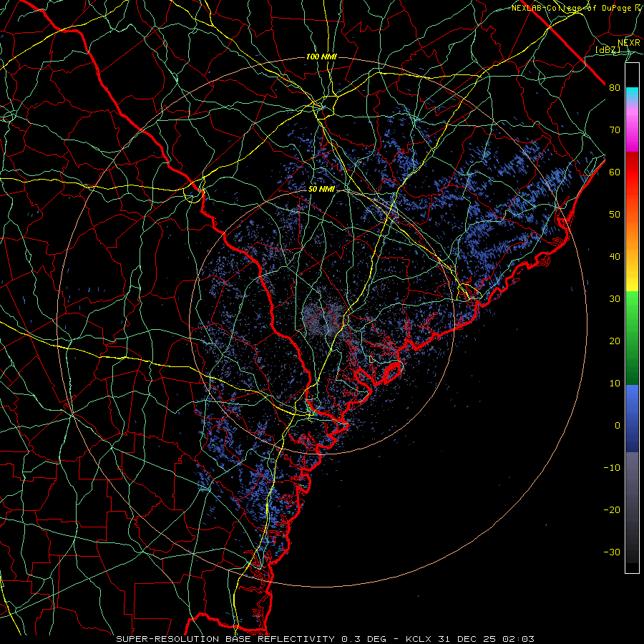
Task: Click the -20 value on the color scale
Action: click(x=612, y=509)
